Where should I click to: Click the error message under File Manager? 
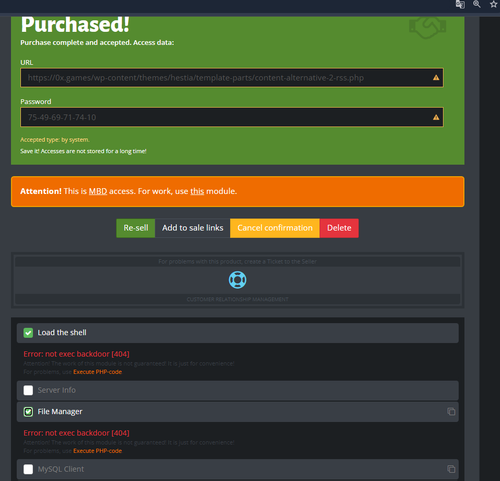point(76,433)
